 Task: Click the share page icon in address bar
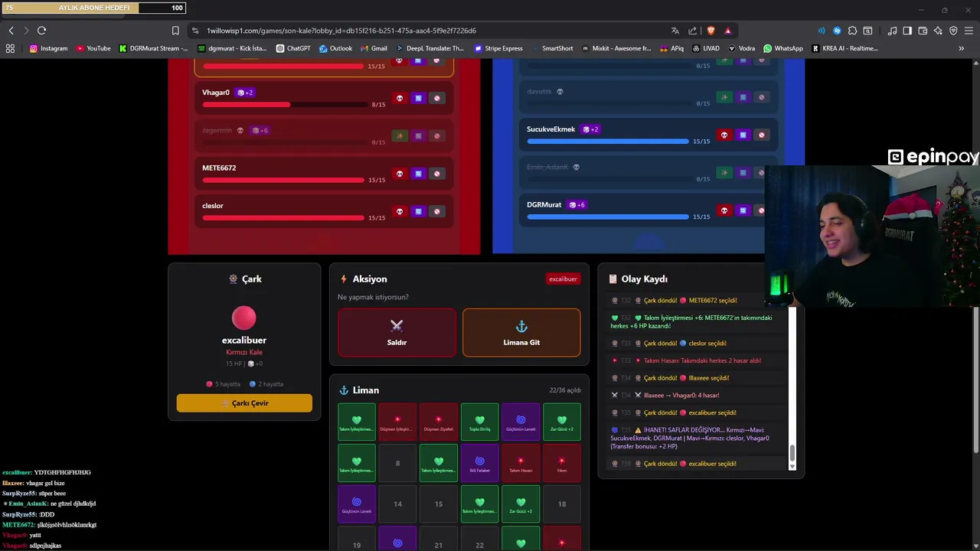pyautogui.click(x=693, y=31)
